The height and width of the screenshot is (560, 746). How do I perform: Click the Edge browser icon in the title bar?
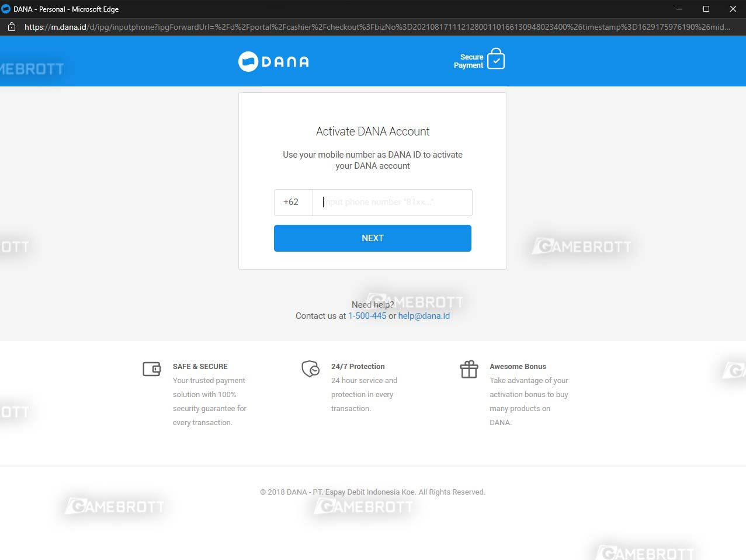point(6,9)
